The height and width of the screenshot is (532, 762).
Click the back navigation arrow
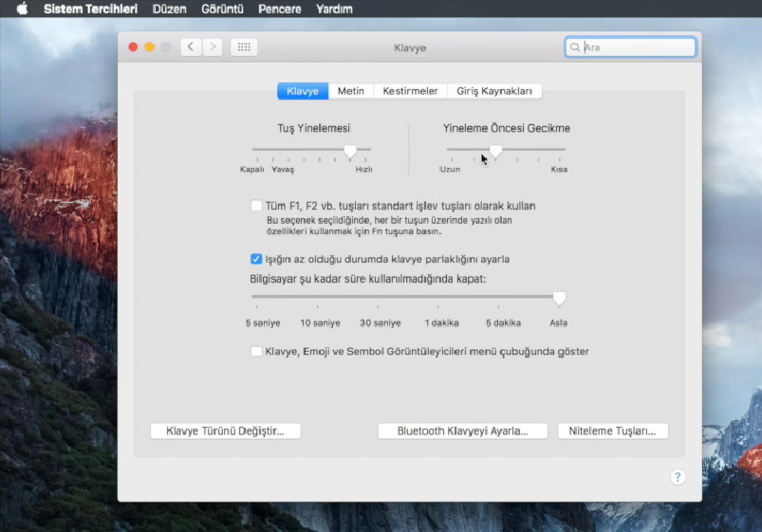click(x=191, y=46)
